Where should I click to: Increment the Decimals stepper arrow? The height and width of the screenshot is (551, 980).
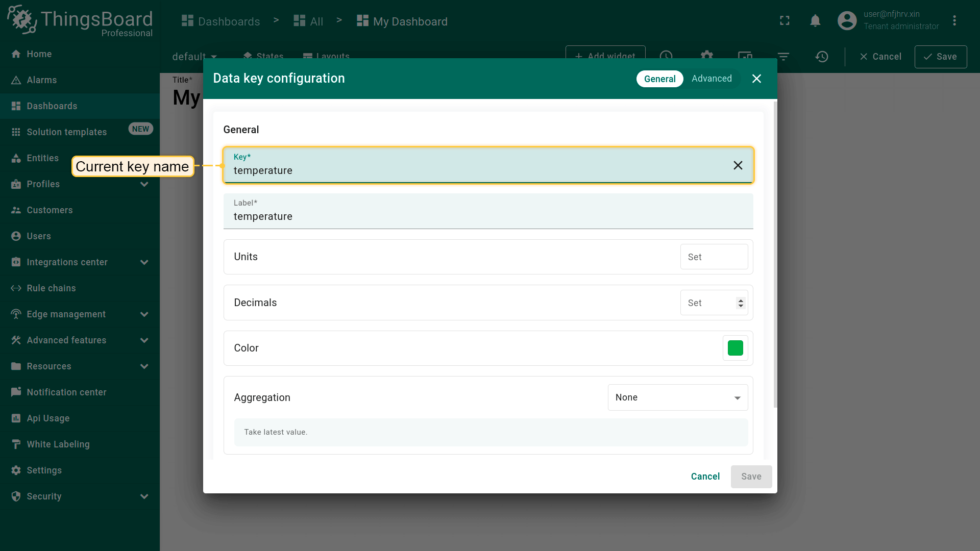coord(741,300)
